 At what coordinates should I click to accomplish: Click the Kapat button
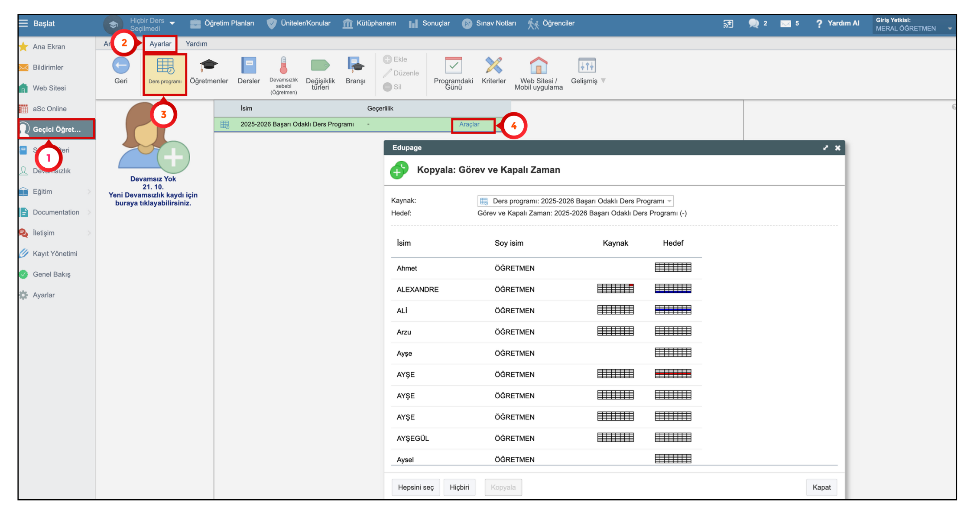tap(821, 487)
